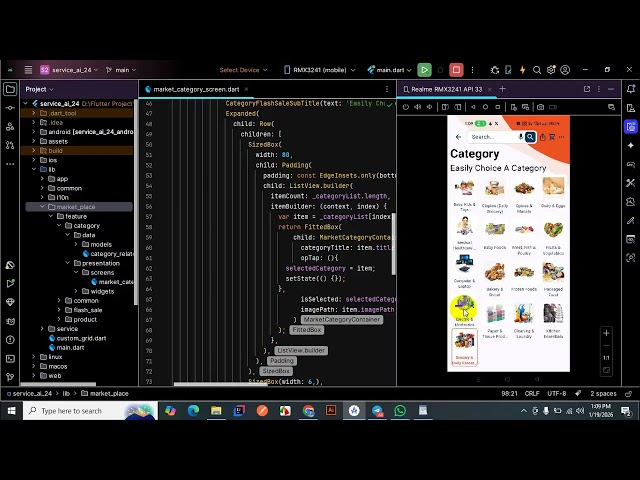Open the main hamburger menu
Viewport: 640px width, 480px height.
coord(28,70)
